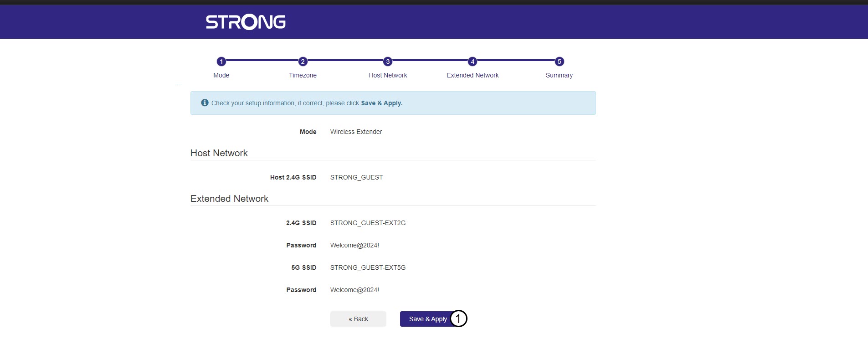Click the 2.4G SSID field label
Screen dimensions: 868x339
click(x=301, y=223)
